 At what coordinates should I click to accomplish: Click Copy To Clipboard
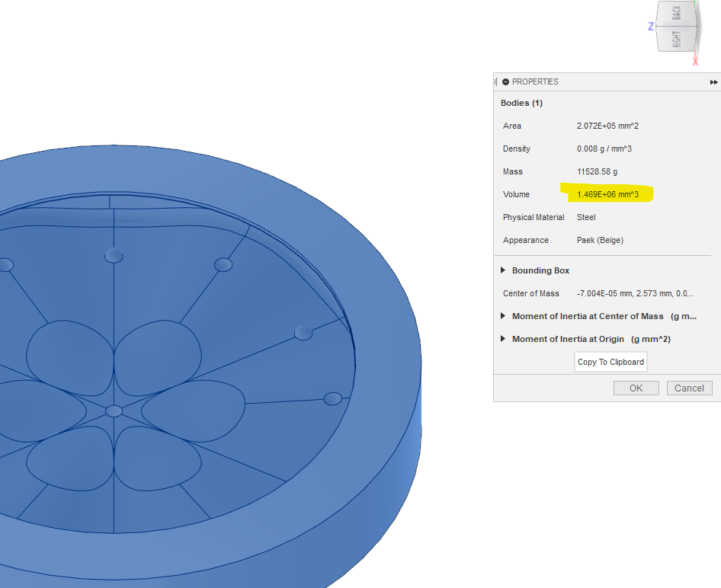click(x=610, y=362)
